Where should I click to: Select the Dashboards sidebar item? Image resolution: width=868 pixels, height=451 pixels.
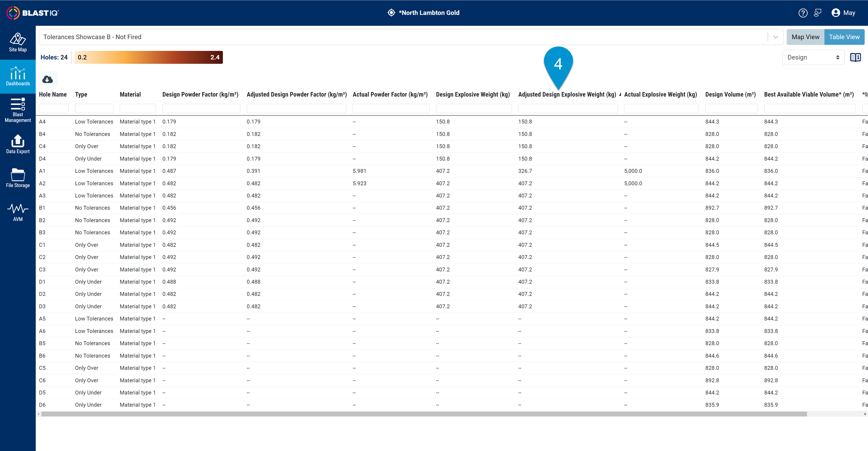click(x=18, y=77)
